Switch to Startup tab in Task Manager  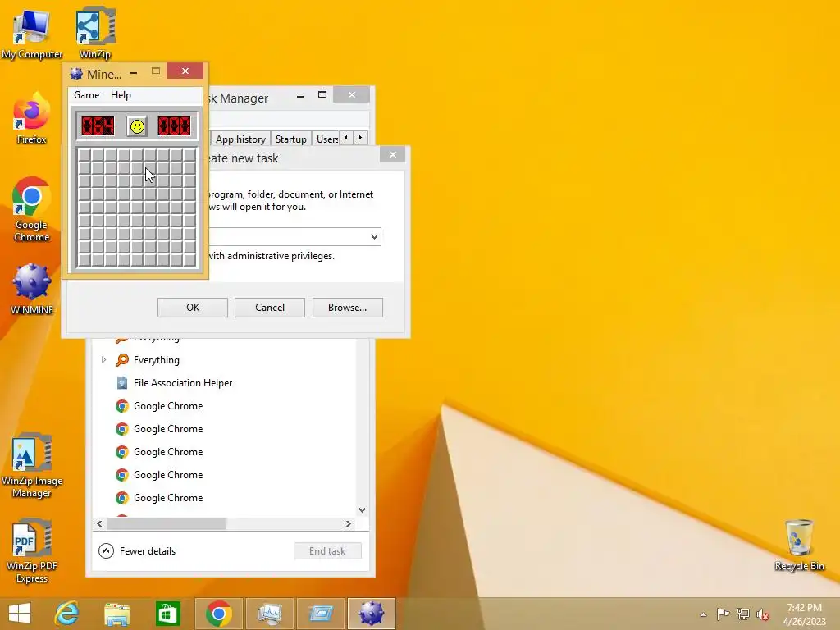click(291, 139)
